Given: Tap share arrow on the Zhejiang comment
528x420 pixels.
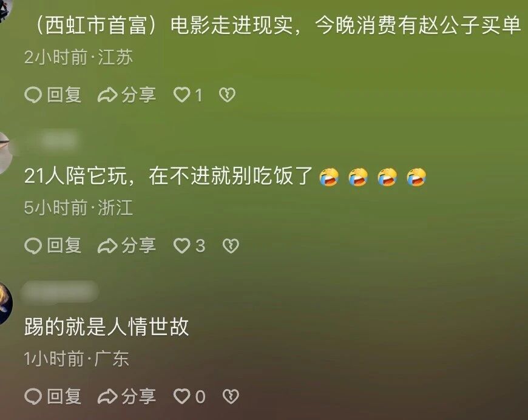Looking at the screenshot, I should 107,246.
